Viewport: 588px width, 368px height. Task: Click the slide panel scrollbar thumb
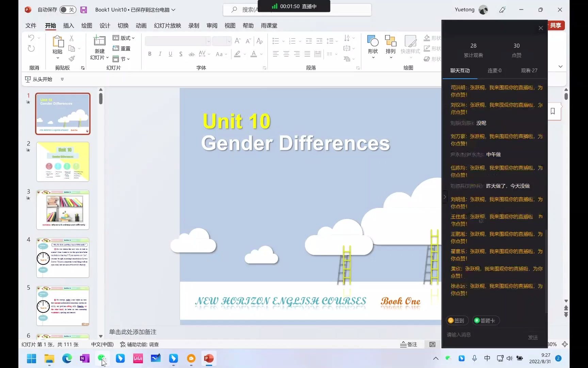click(101, 98)
